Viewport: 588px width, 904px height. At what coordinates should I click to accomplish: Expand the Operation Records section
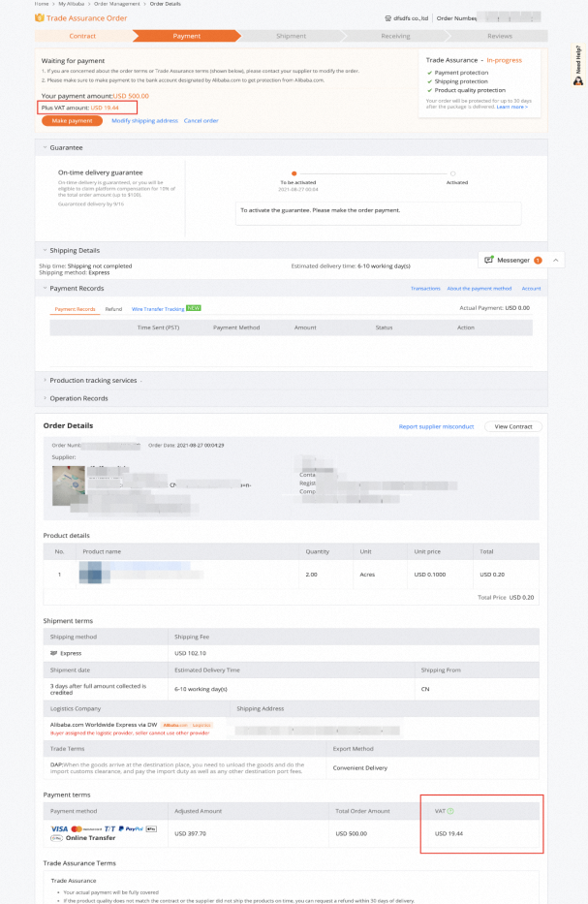point(44,398)
